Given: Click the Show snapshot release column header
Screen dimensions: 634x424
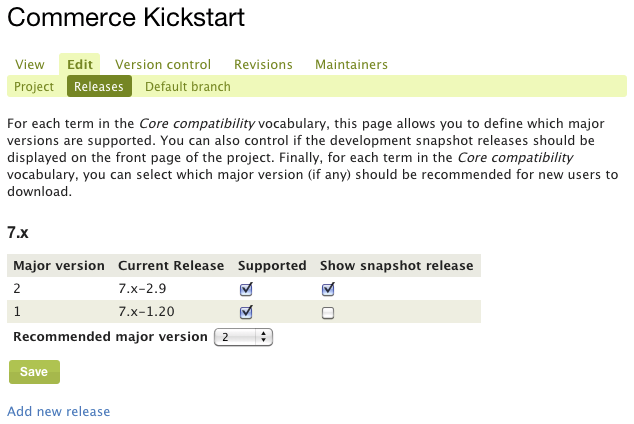Looking at the screenshot, I should [x=396, y=266].
